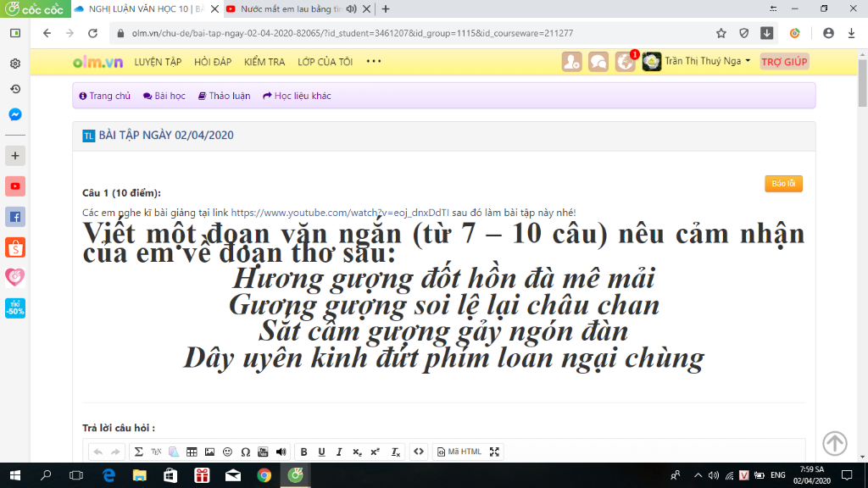This screenshot has width=868, height=488.
Task: Open the Bài học section
Action: [x=164, y=96]
